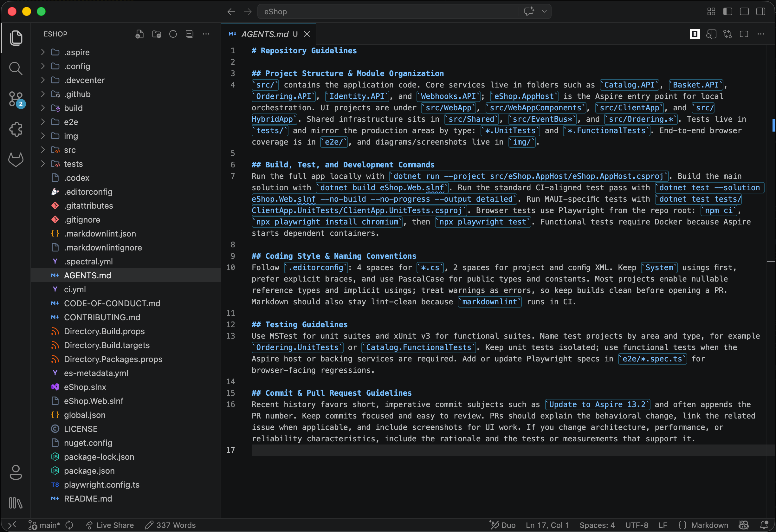Open the chat icon in title bar
776x532 pixels.
pyautogui.click(x=529, y=12)
